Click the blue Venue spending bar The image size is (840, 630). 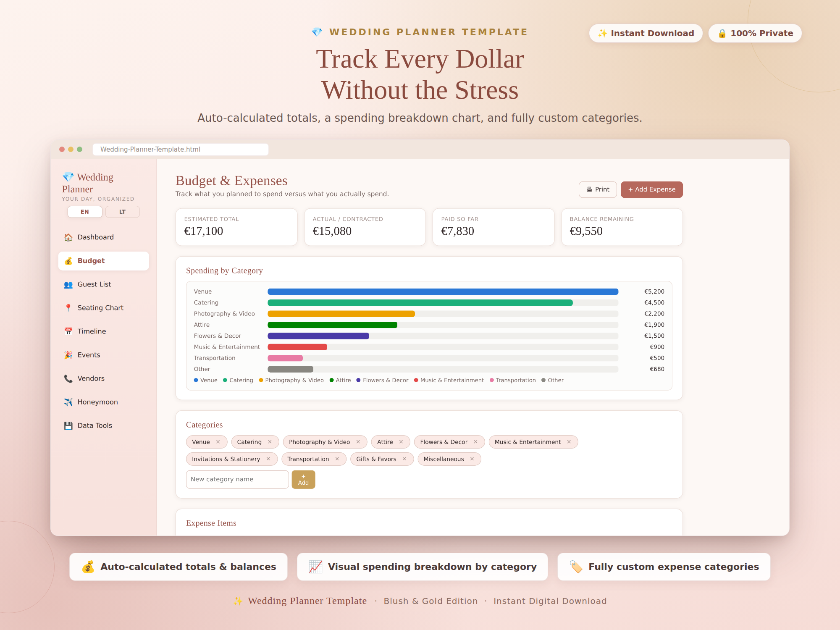coord(443,291)
